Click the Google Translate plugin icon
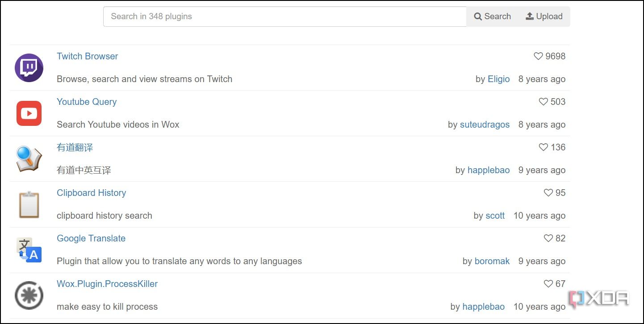The image size is (644, 324). (x=29, y=250)
